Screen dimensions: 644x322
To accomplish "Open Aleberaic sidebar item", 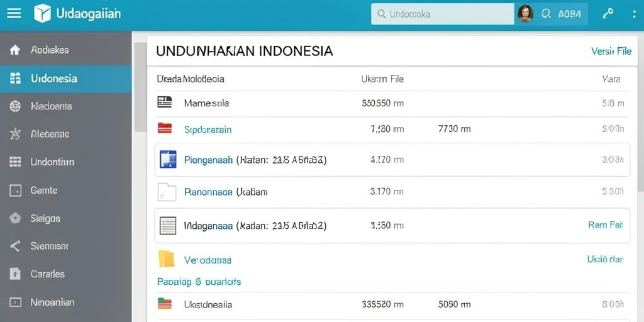I will point(65,134).
